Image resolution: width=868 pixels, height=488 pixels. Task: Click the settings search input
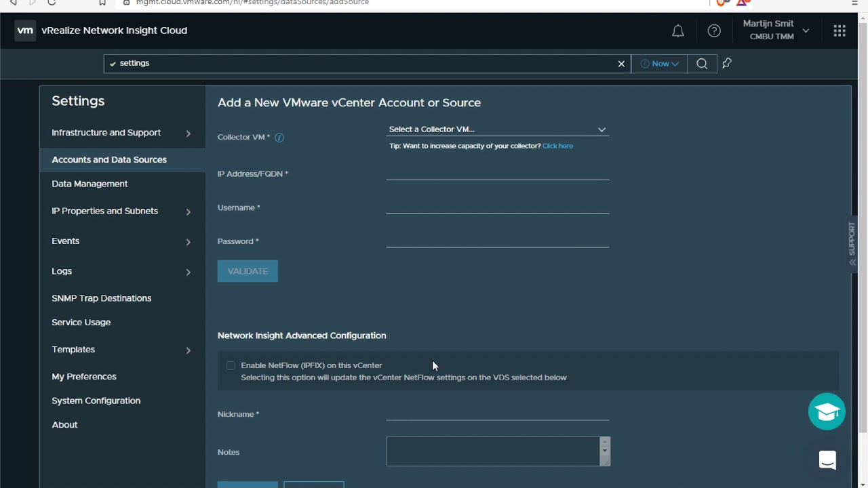(366, 64)
